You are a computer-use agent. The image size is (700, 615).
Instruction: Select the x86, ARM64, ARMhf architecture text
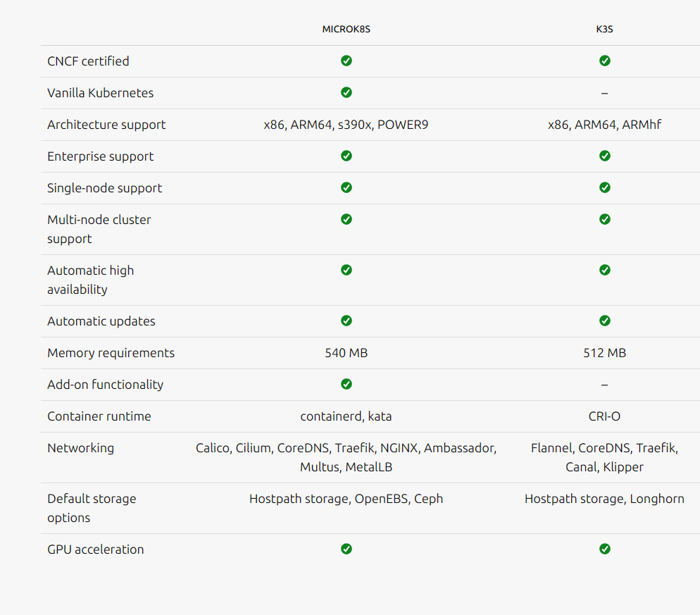click(x=604, y=125)
